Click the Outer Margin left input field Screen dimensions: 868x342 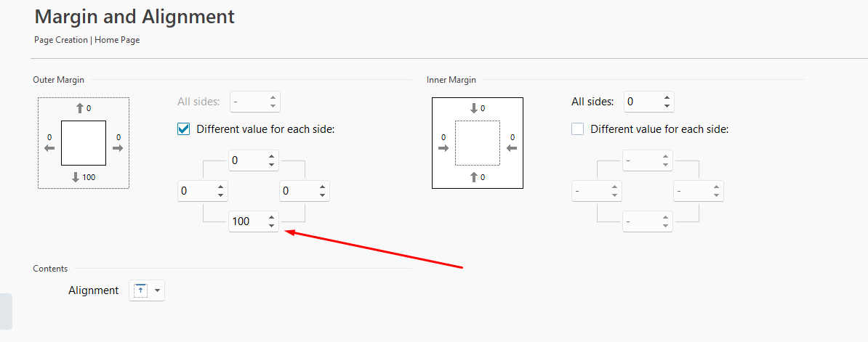point(195,191)
